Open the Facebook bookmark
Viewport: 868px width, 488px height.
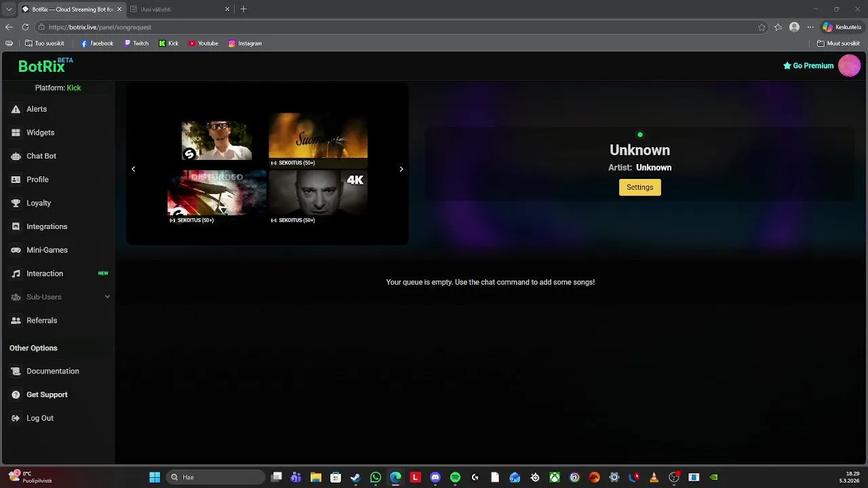(x=97, y=43)
